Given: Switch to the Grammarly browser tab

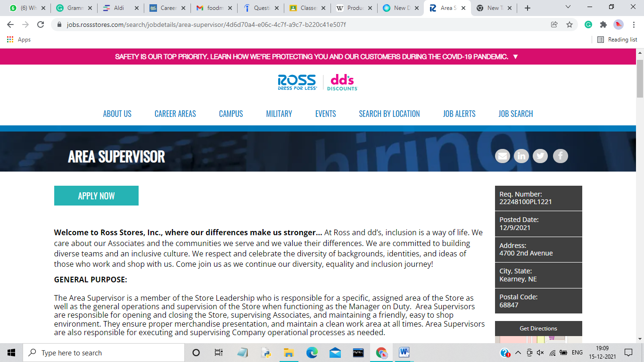Looking at the screenshot, I should tap(73, 8).
